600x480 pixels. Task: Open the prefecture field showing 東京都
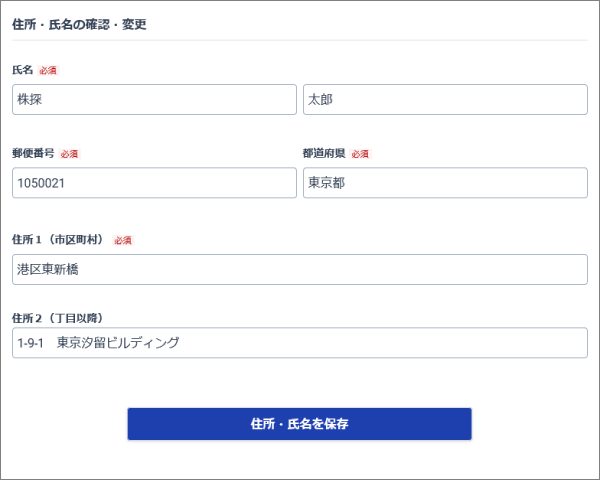pos(444,183)
